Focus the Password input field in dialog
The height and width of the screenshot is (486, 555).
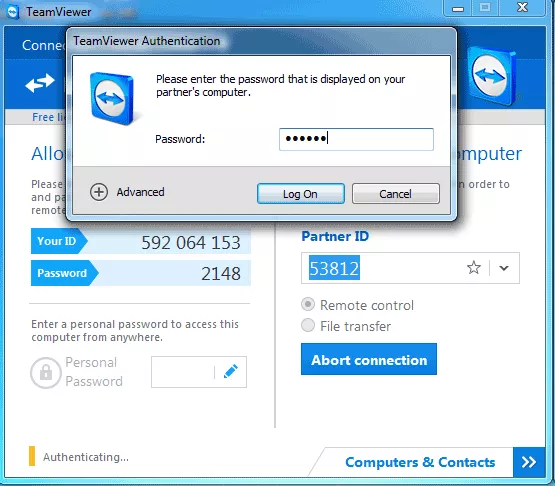356,139
